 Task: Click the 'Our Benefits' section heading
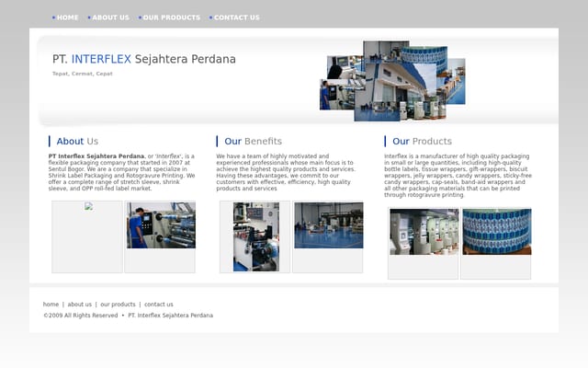[x=254, y=141]
